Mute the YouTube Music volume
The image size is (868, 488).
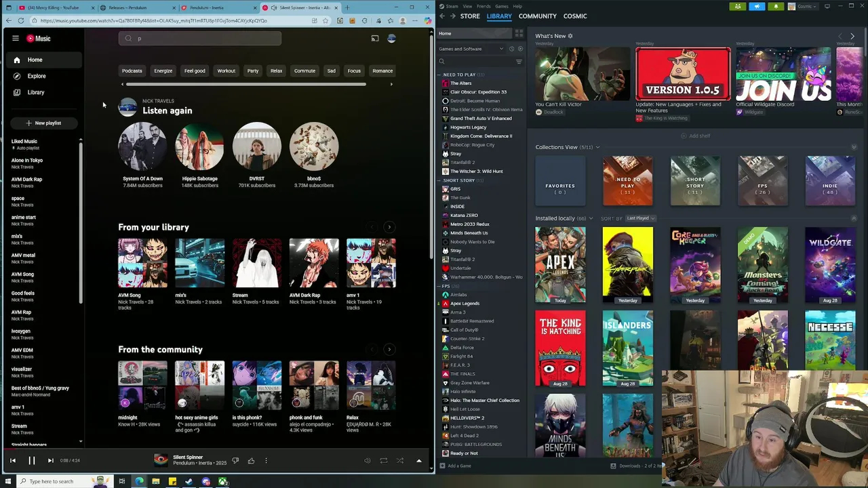(367, 460)
